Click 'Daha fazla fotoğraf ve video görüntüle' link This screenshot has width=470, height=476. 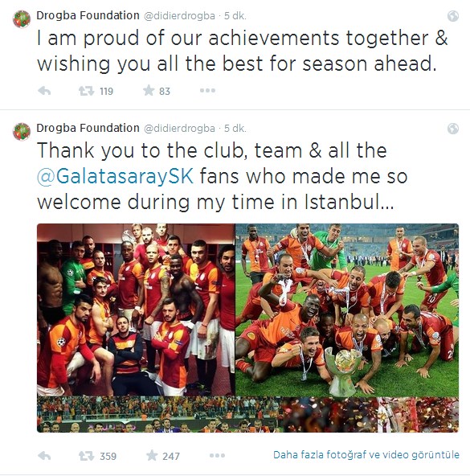(x=366, y=455)
